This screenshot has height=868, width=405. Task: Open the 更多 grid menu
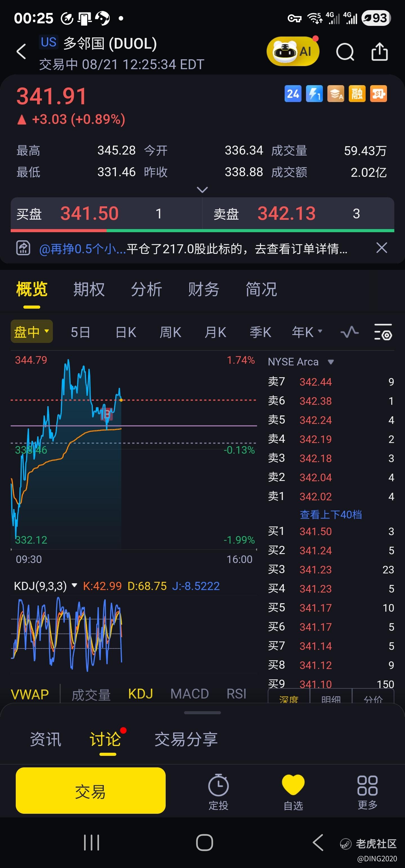[x=368, y=792]
